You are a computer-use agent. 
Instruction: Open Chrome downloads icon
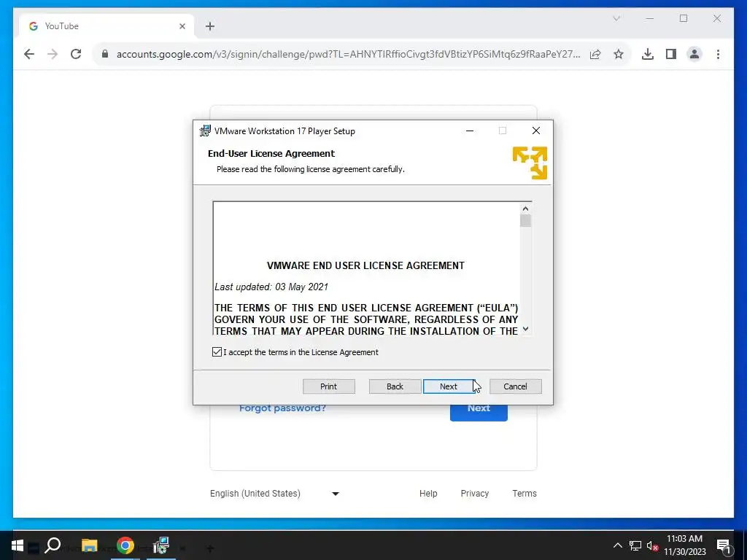(648, 54)
